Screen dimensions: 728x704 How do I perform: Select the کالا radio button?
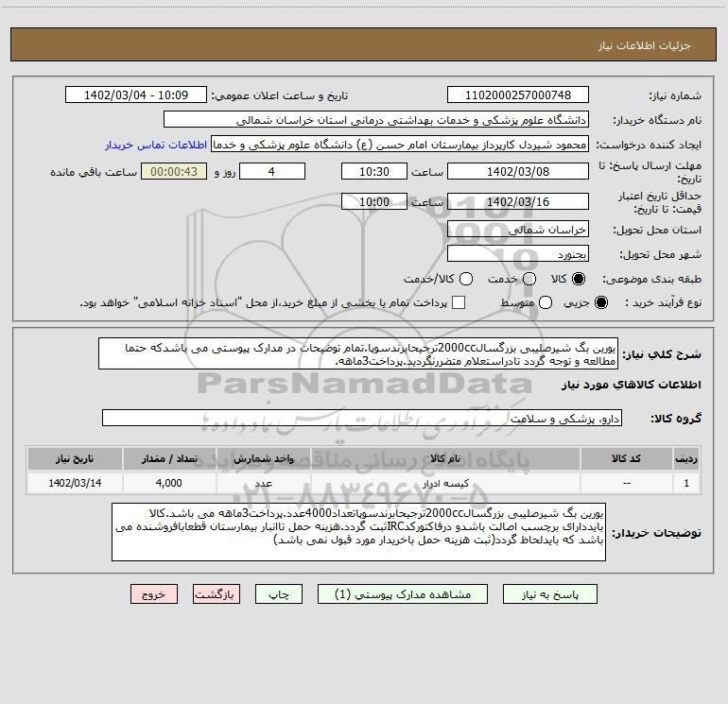[579, 279]
